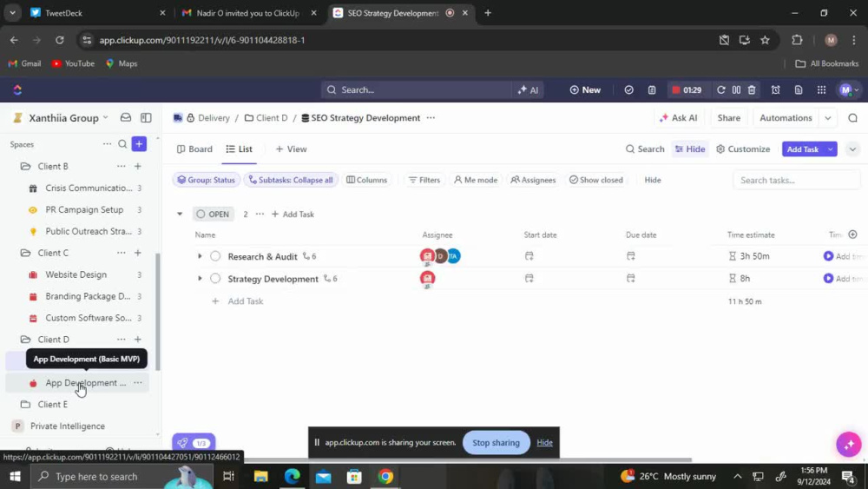This screenshot has height=489, width=868.
Task: Expand the view options chevron beside Add Task
Action: tap(852, 149)
